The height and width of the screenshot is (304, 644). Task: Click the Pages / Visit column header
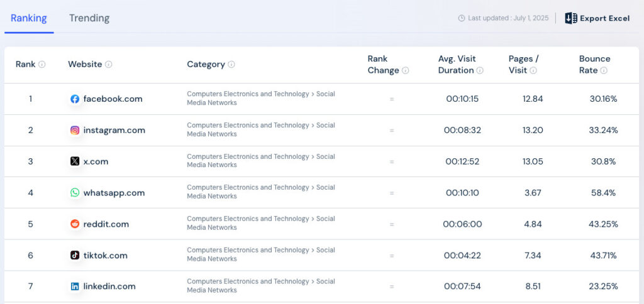pos(523,64)
